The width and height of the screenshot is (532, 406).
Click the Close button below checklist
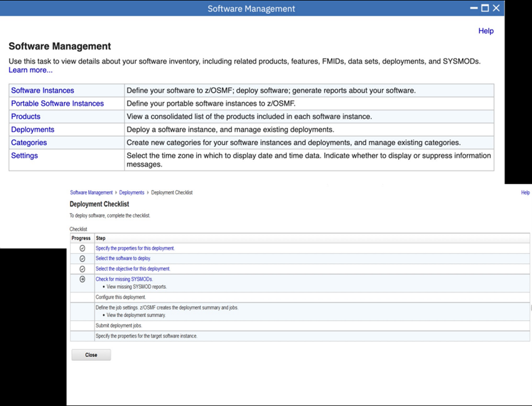click(x=91, y=355)
